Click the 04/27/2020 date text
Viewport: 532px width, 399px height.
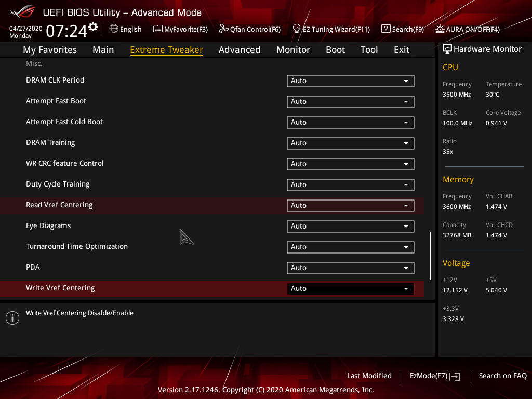(x=26, y=28)
